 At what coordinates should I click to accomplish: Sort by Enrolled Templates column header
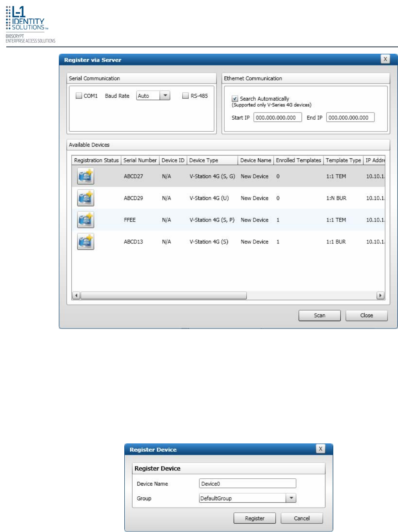pyautogui.click(x=298, y=160)
